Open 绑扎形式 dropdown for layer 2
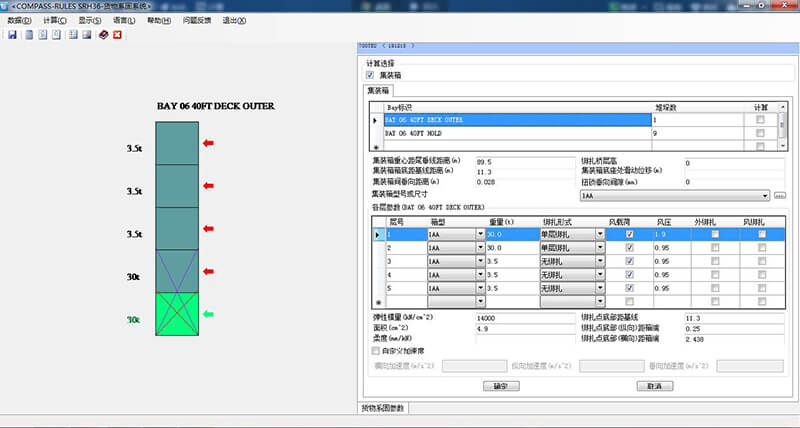Screen dimensions: 800x428 [x=600, y=247]
